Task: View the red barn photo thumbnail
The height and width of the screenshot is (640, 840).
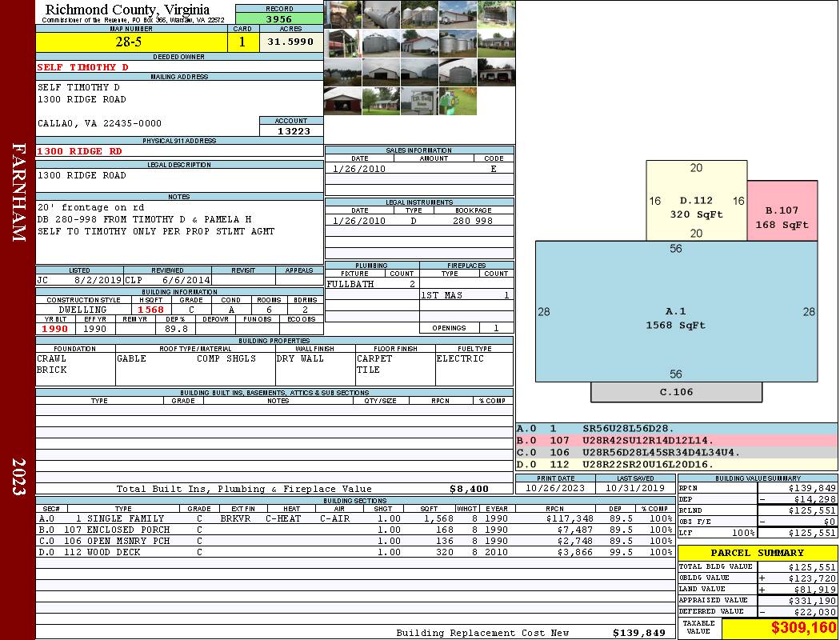Action: pyautogui.click(x=342, y=102)
